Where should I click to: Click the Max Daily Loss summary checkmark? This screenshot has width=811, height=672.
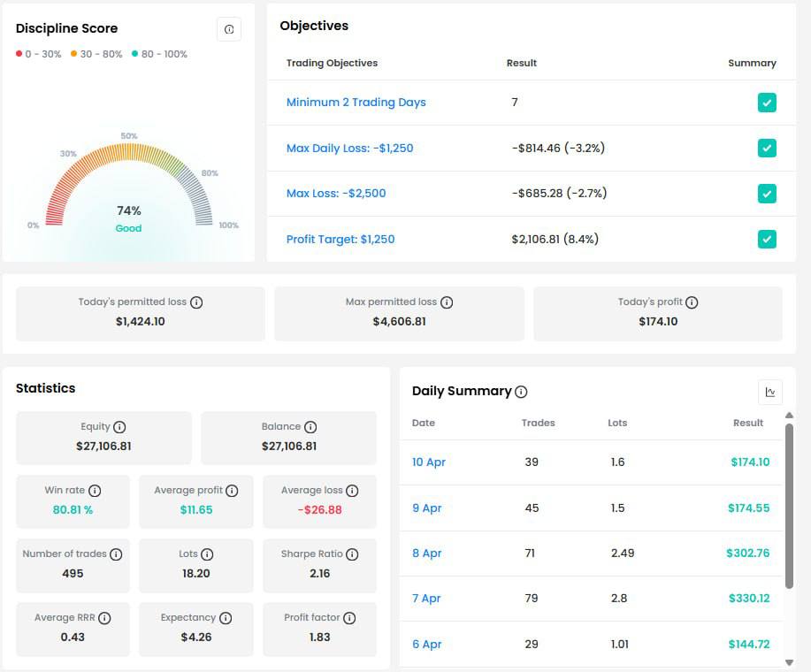pos(767,148)
